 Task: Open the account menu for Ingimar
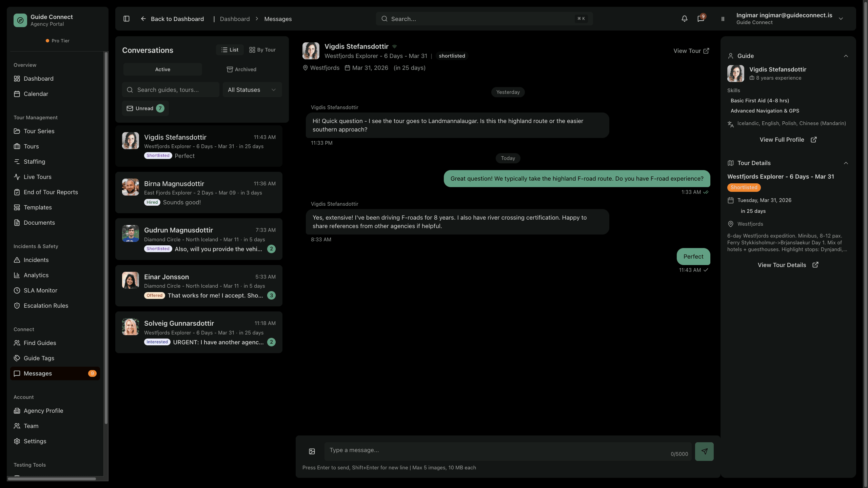point(841,19)
